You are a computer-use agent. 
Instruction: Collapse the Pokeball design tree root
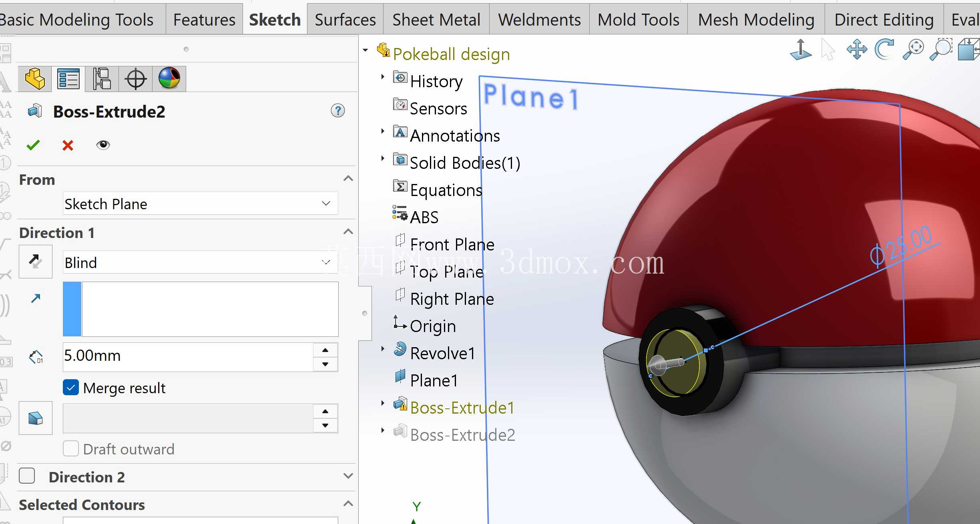tap(365, 50)
